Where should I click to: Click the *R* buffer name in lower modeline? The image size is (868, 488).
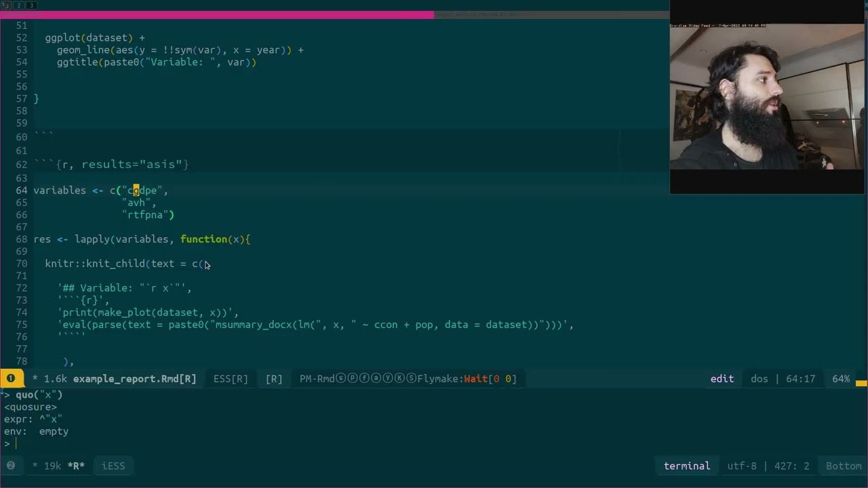tap(76, 466)
